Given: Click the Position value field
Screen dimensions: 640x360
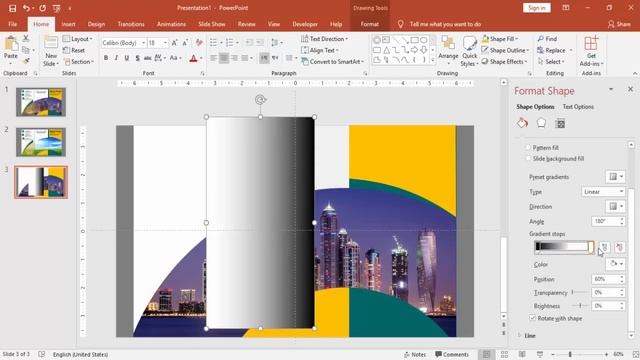Looking at the screenshot, I should coord(605,279).
